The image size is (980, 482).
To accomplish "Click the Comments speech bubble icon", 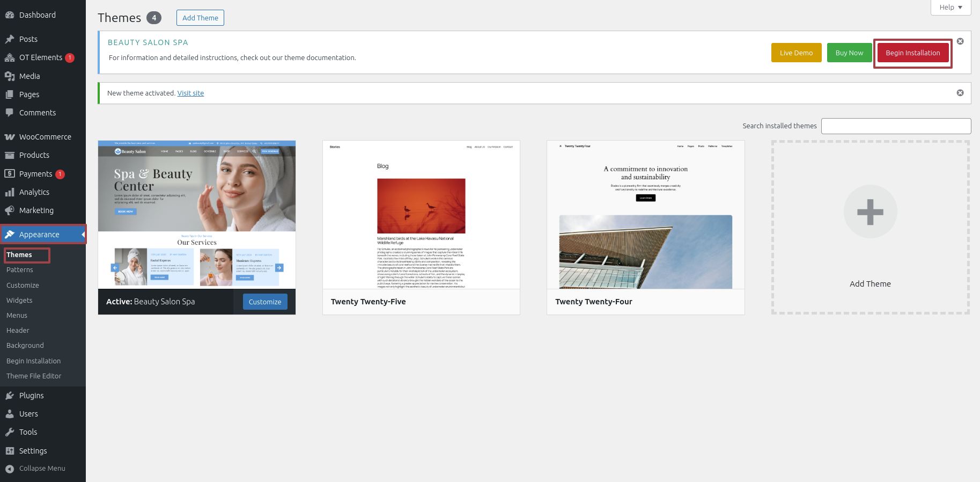I will [x=10, y=113].
